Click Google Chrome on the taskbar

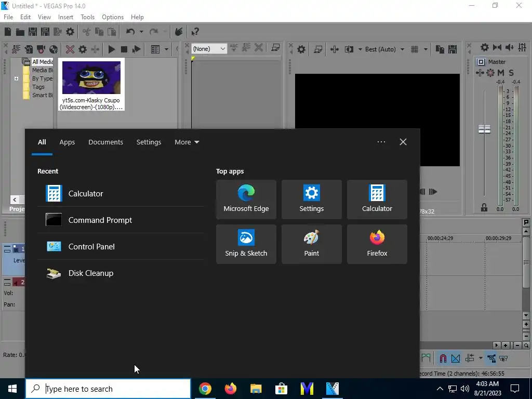coord(205,389)
